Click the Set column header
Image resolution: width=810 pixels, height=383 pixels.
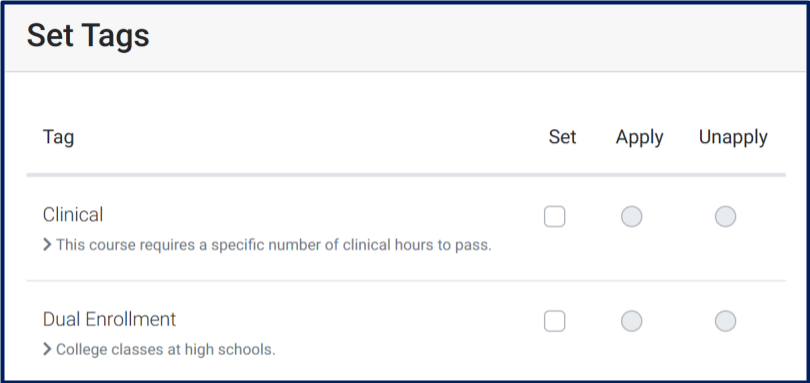[x=562, y=137]
